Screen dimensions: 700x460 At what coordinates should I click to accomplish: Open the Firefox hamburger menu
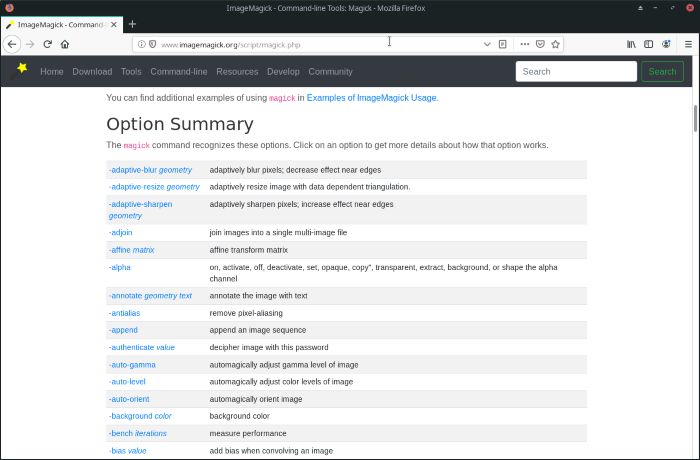click(x=687, y=44)
